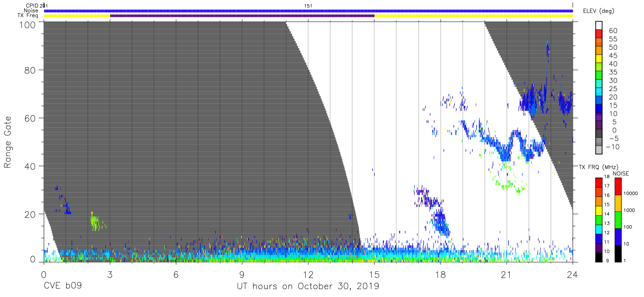
Task: Pick the red band of the ELEV color bar
Action: click(x=599, y=34)
